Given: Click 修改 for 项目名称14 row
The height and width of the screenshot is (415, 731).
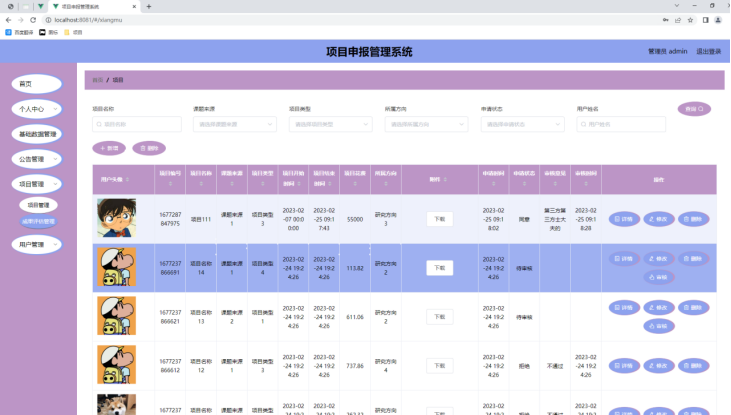Looking at the screenshot, I should (659, 259).
